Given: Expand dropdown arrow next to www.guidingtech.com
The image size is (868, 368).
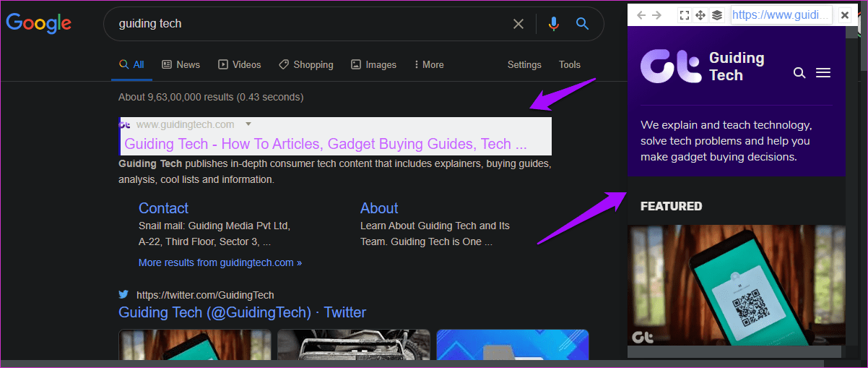Looking at the screenshot, I should click(x=248, y=124).
